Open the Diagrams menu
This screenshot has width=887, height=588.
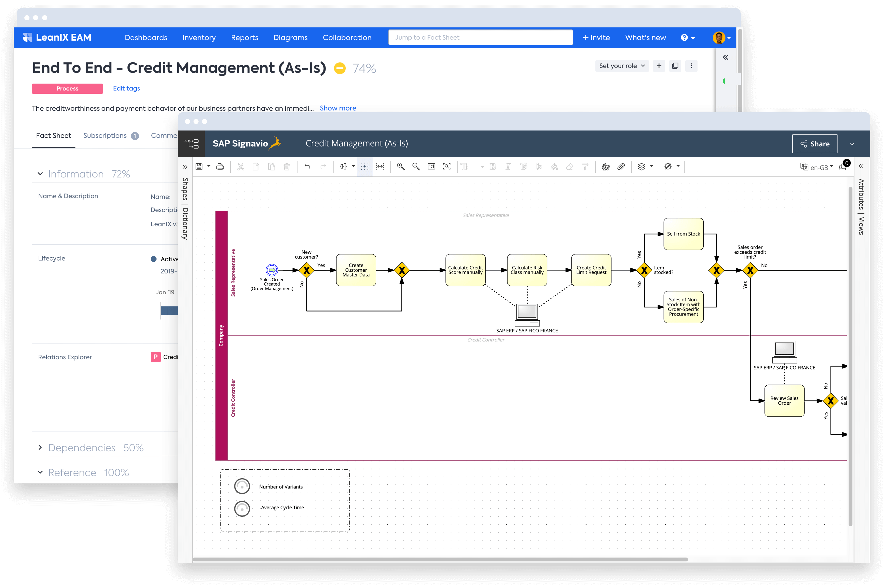(x=290, y=38)
